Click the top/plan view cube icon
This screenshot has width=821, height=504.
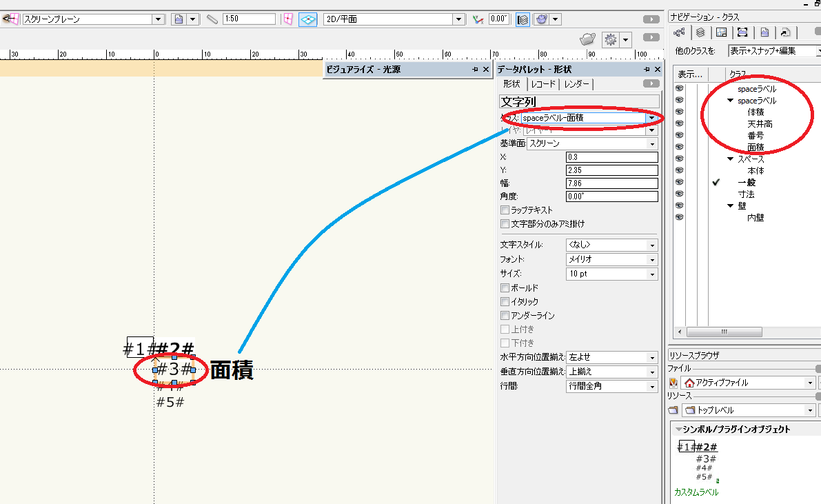307,19
